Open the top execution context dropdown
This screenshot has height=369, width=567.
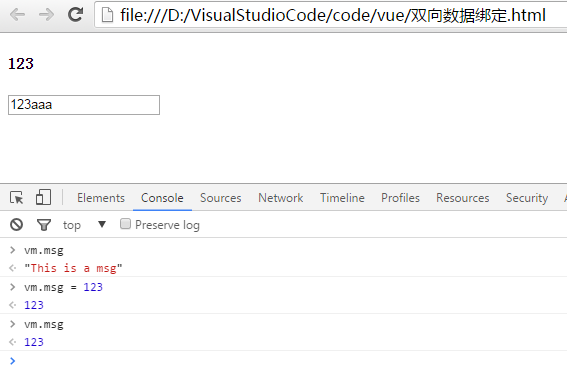(x=84, y=225)
